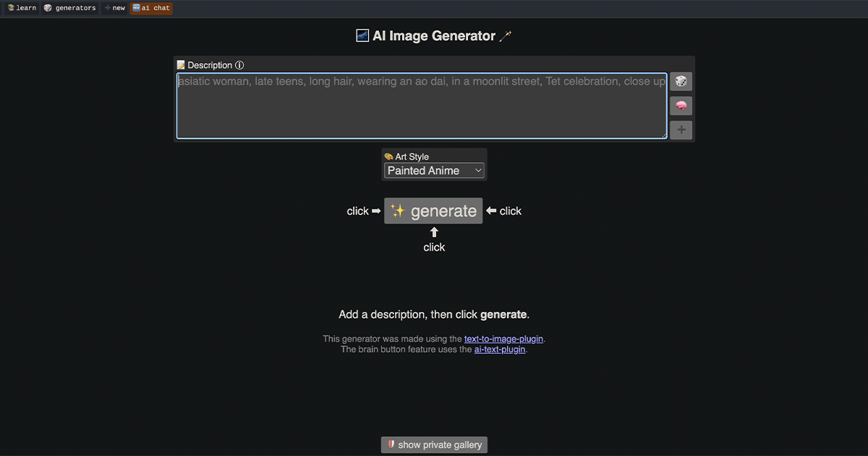The height and width of the screenshot is (456, 868).
Task: Focus the Description text area
Action: pos(421,109)
